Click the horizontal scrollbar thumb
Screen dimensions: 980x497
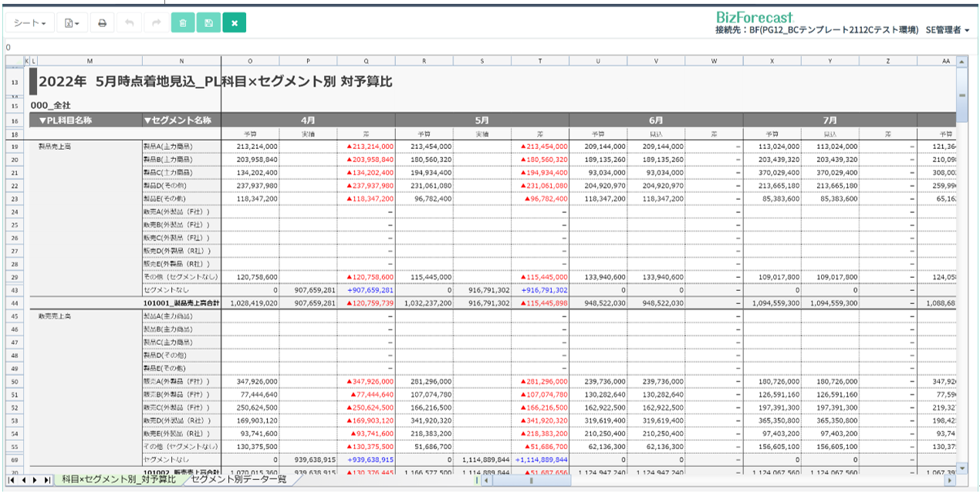[x=531, y=480]
